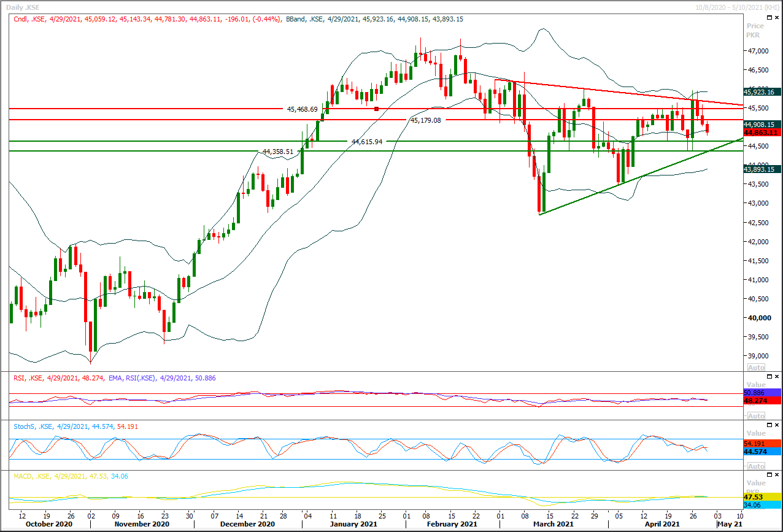Click the 44.574 stochastic value tag
783x532 pixels.
tap(762, 452)
